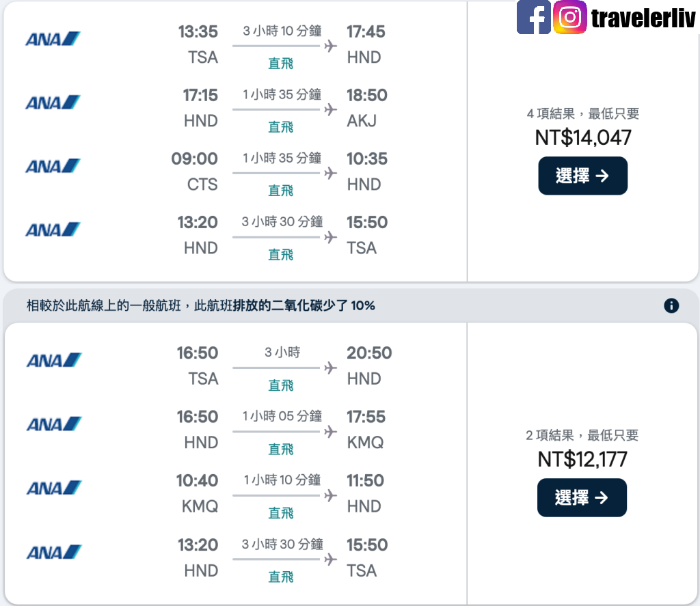Select the NT$12,177 itinerary button
The width and height of the screenshot is (700, 606).
click(x=582, y=497)
